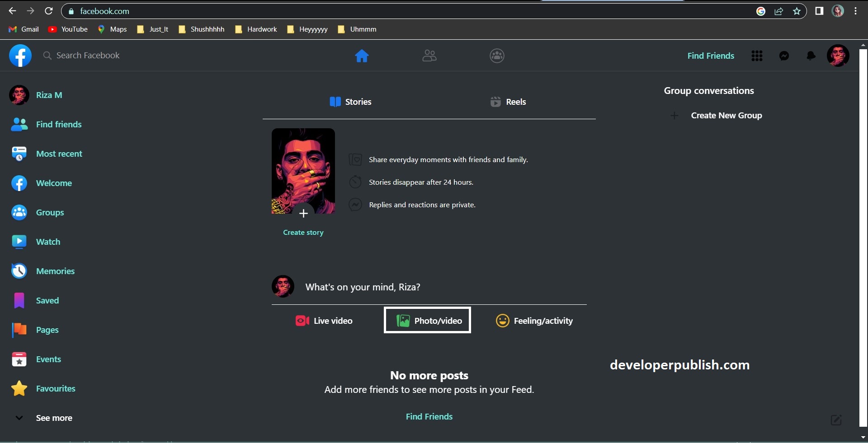Open the Chrome three-dot menu
This screenshot has height=443, width=868.
(855, 11)
